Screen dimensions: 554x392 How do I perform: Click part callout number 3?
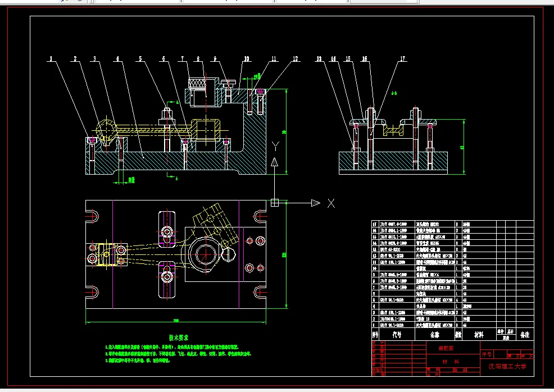point(95,58)
